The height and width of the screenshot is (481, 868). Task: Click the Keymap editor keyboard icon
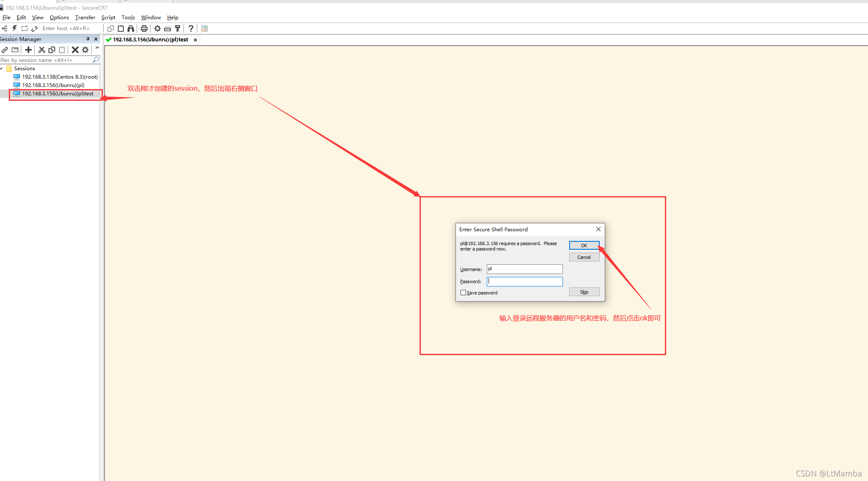point(168,28)
